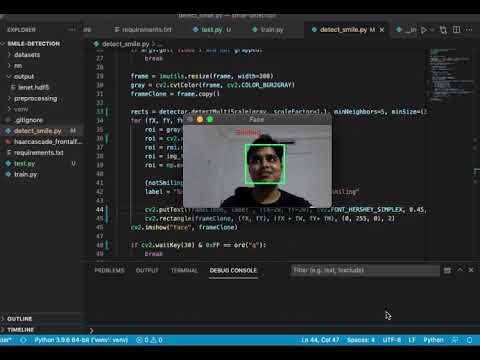Change indentation via Spaces: 4
The height and width of the screenshot is (360, 480).
pos(361,340)
